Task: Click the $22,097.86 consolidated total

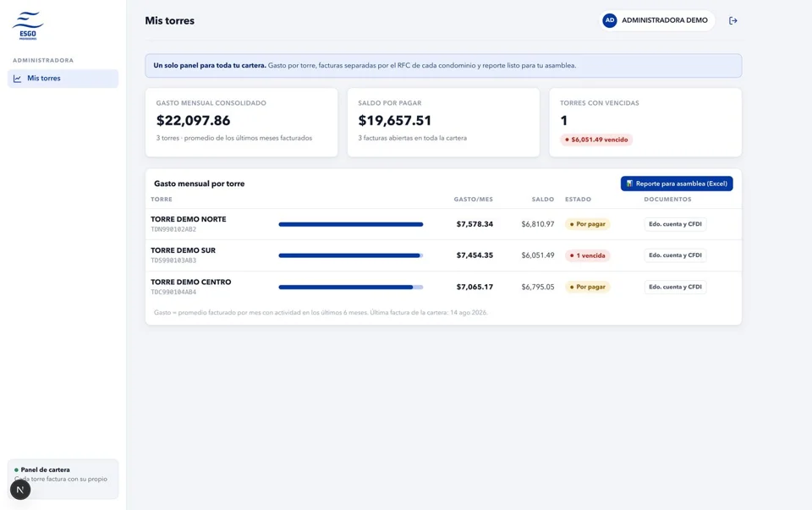Action: tap(193, 121)
